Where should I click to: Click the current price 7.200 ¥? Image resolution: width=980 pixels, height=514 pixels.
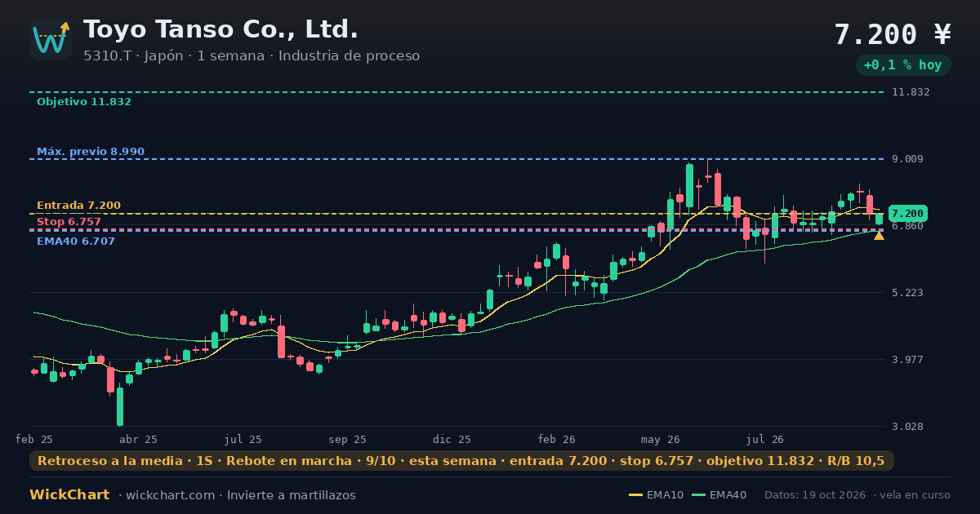click(x=893, y=34)
